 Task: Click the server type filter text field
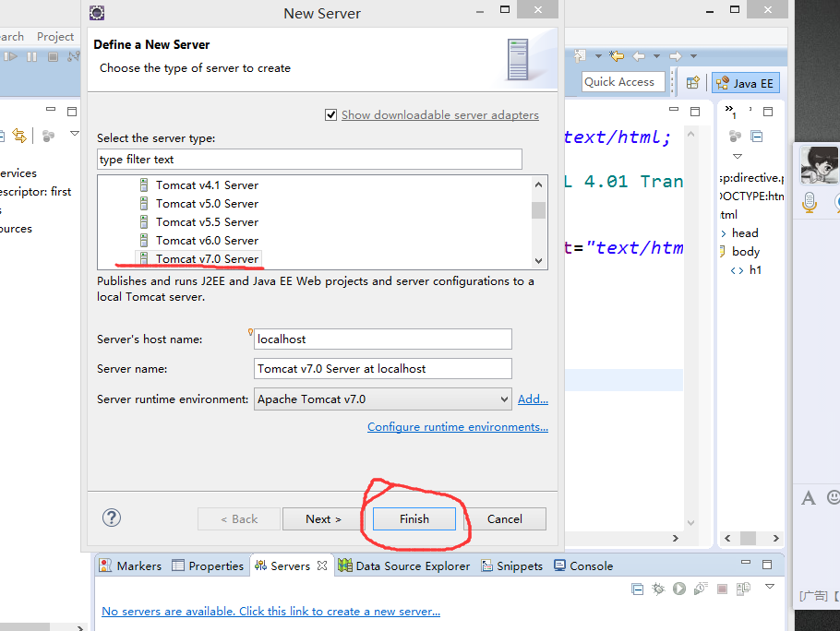pos(309,160)
